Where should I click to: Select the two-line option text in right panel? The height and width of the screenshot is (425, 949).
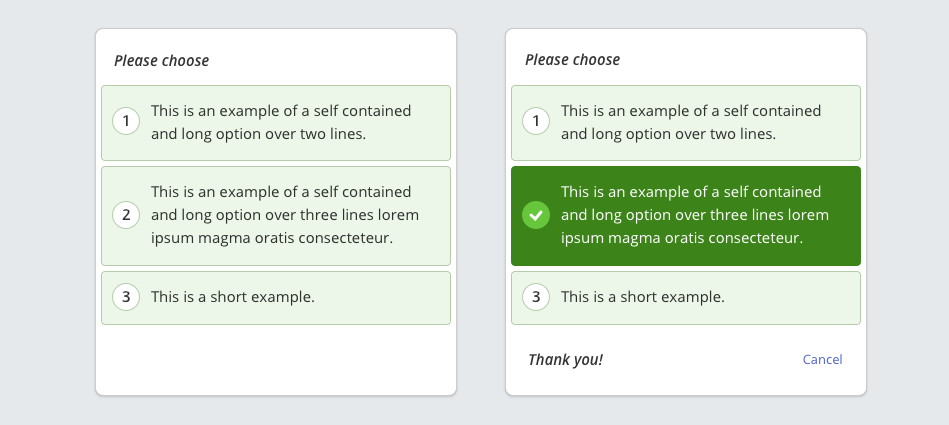[x=691, y=122]
